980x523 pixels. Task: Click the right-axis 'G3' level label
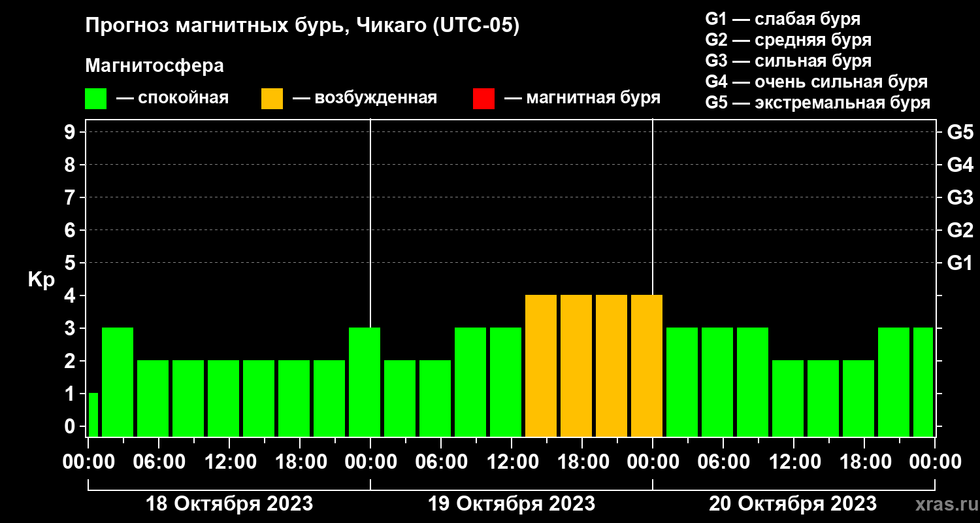(x=960, y=197)
